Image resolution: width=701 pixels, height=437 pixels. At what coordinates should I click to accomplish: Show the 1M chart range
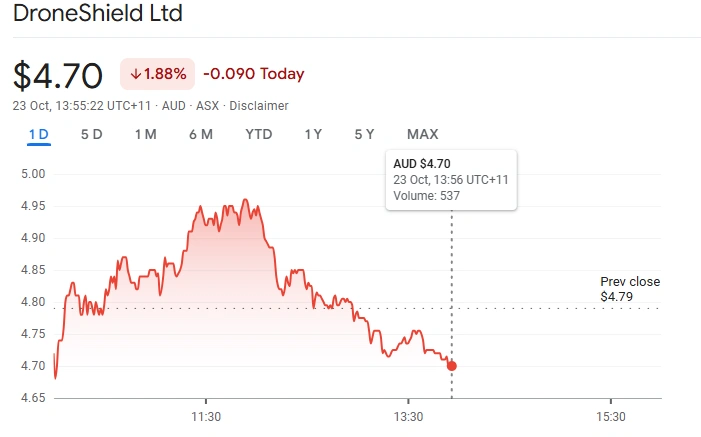coord(145,135)
